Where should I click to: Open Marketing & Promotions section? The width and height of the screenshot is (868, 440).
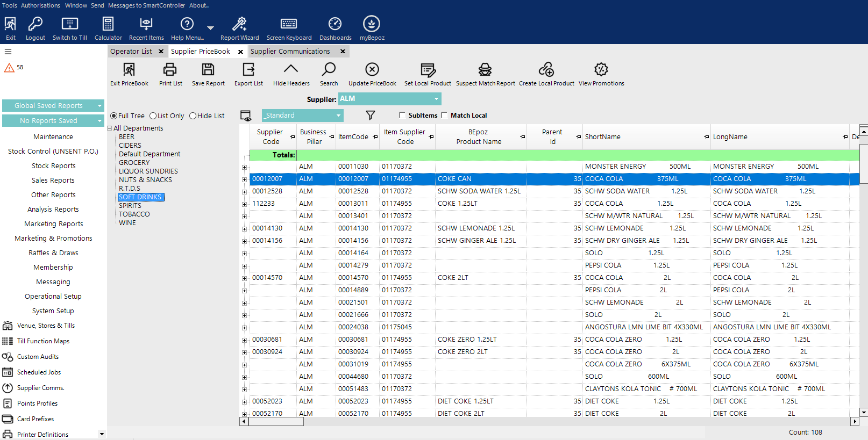point(53,239)
